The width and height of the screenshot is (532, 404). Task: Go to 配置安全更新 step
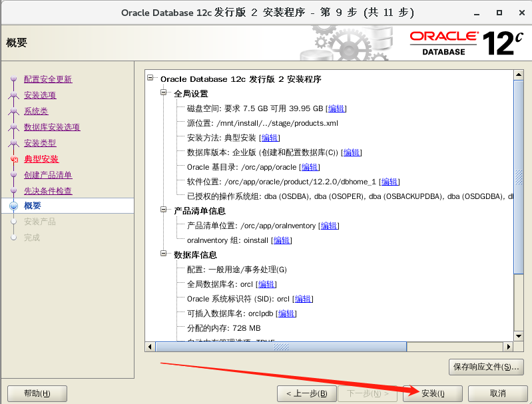click(x=48, y=79)
